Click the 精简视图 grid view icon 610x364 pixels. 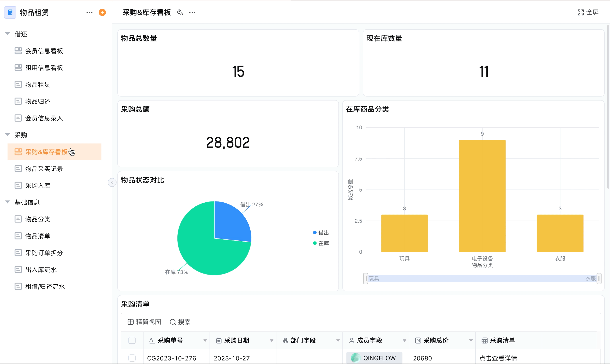point(130,322)
